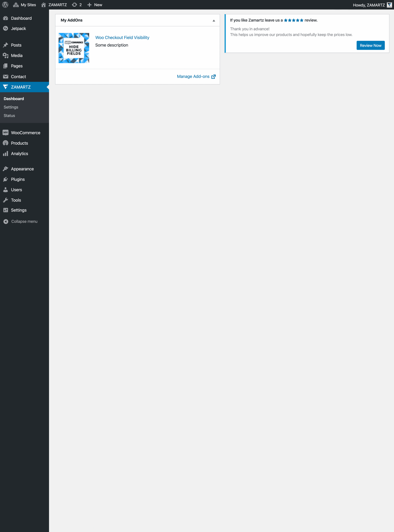Open the WordPress logo menu

point(5,5)
